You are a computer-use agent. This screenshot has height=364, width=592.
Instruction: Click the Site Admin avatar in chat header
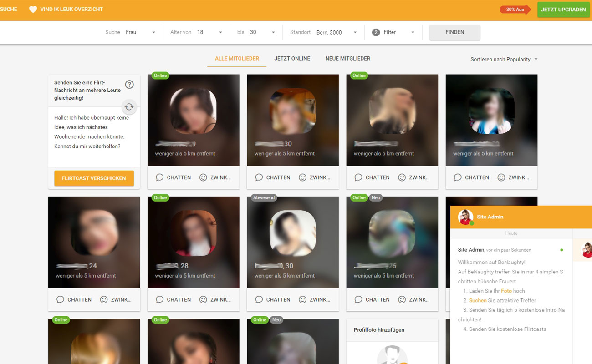[465, 217]
